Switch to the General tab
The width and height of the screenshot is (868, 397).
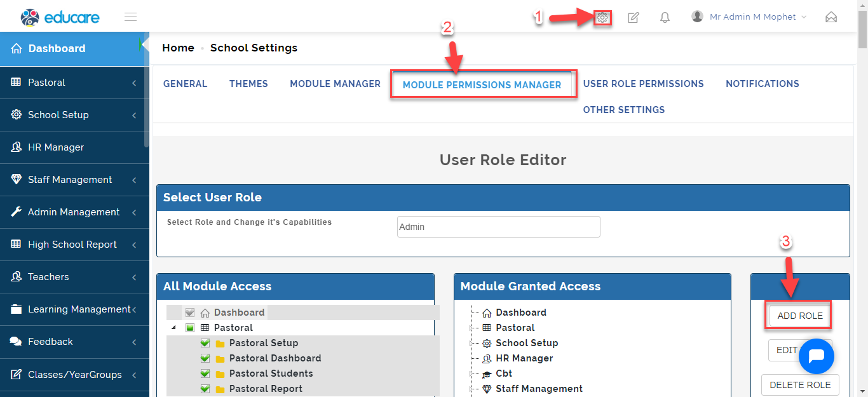[185, 84]
